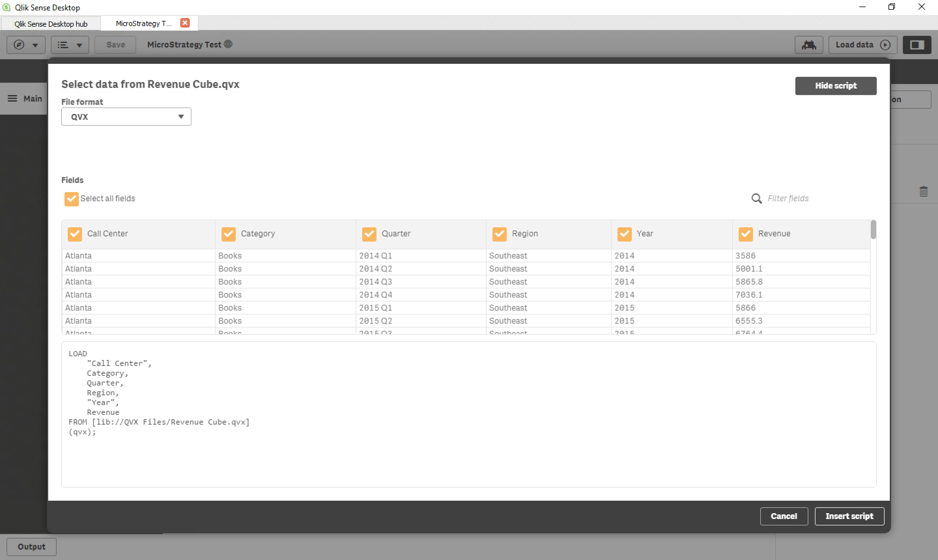Screen dimensions: 938x560
Task: Expand the navigation compass dropdown arrow
Action: 35,45
